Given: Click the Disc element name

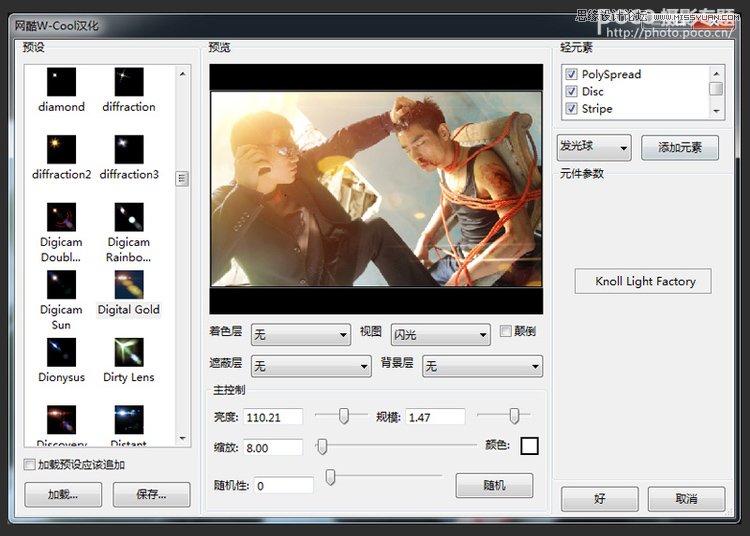Looking at the screenshot, I should [x=592, y=91].
